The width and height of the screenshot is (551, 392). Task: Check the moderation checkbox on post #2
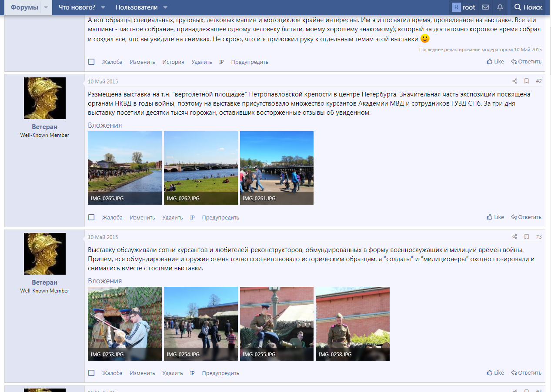click(91, 217)
